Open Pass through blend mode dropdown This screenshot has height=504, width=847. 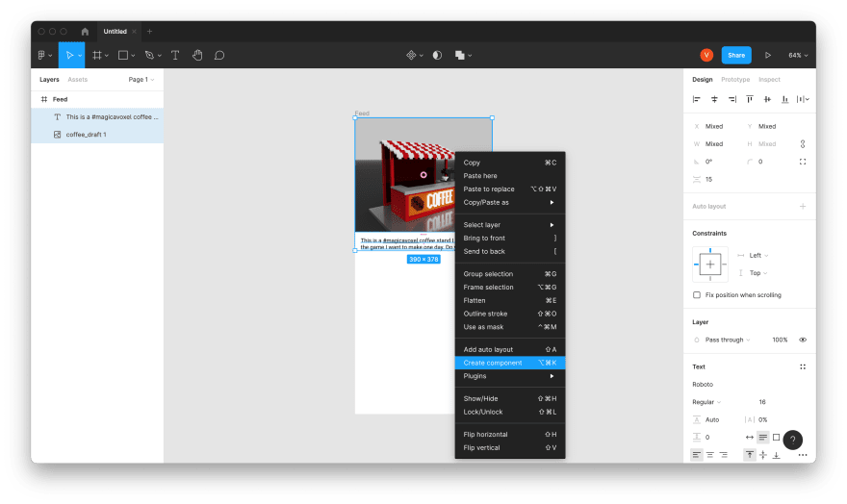(x=727, y=340)
